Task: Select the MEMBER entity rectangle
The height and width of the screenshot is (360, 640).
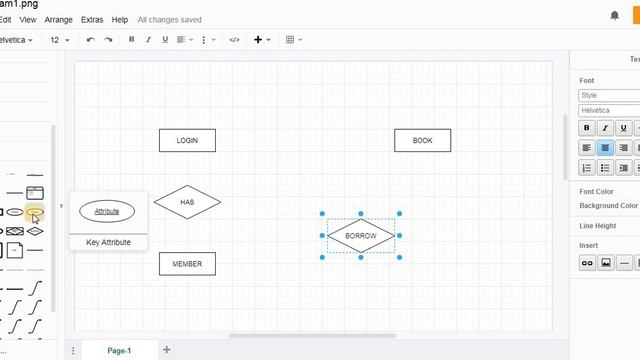Action: click(x=187, y=264)
